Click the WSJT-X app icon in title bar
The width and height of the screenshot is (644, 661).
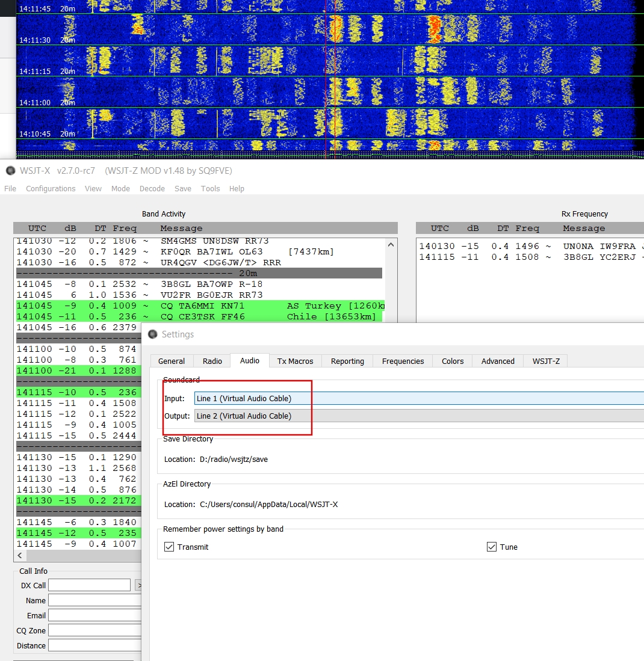click(x=10, y=171)
